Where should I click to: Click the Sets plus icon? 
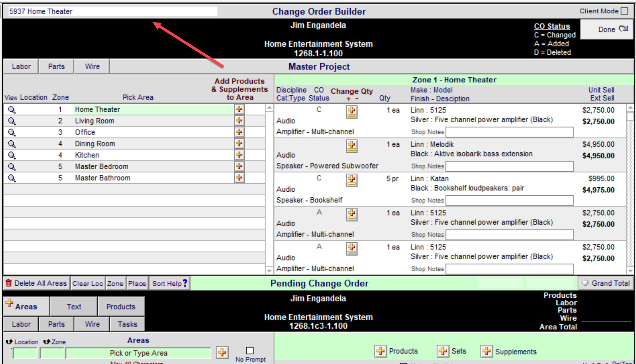point(443,351)
